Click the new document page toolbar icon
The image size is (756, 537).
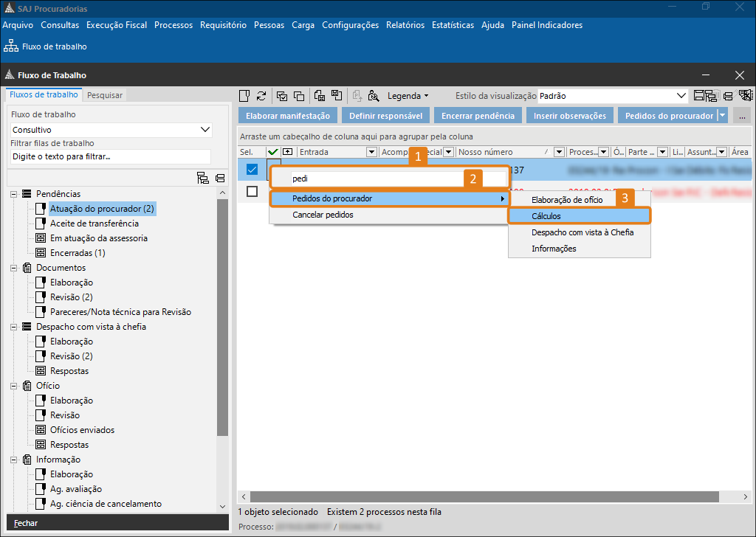click(244, 96)
